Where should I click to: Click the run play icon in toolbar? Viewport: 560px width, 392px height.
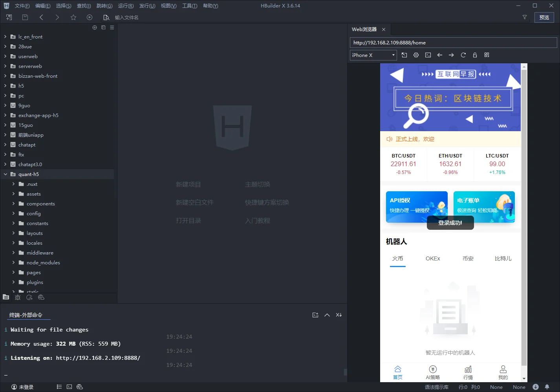pyautogui.click(x=90, y=17)
